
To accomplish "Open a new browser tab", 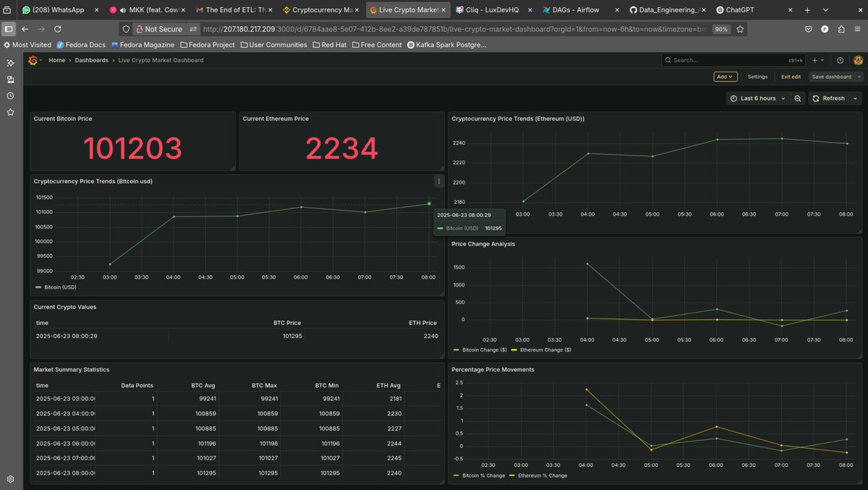I will [807, 10].
